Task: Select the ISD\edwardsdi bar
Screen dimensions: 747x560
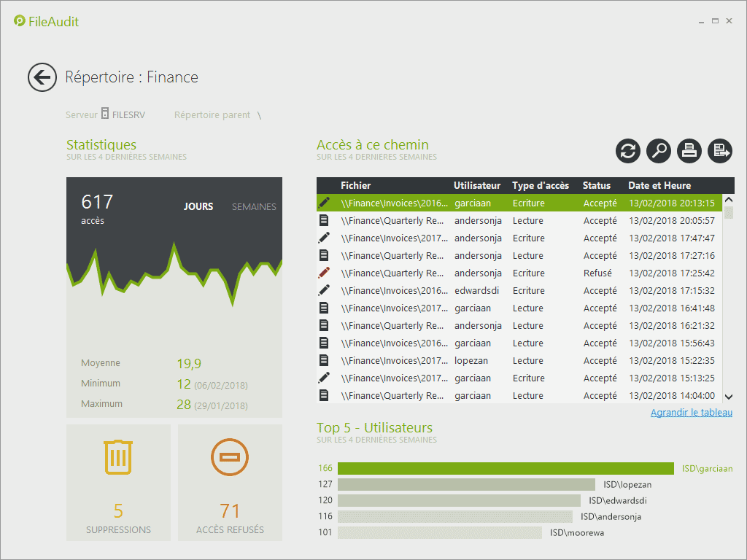Action: tap(459, 500)
